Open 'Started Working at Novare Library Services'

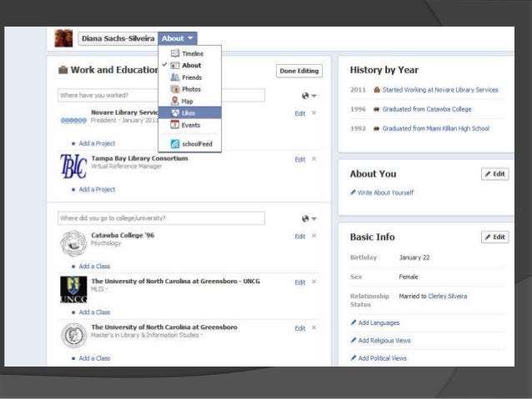[440, 90]
